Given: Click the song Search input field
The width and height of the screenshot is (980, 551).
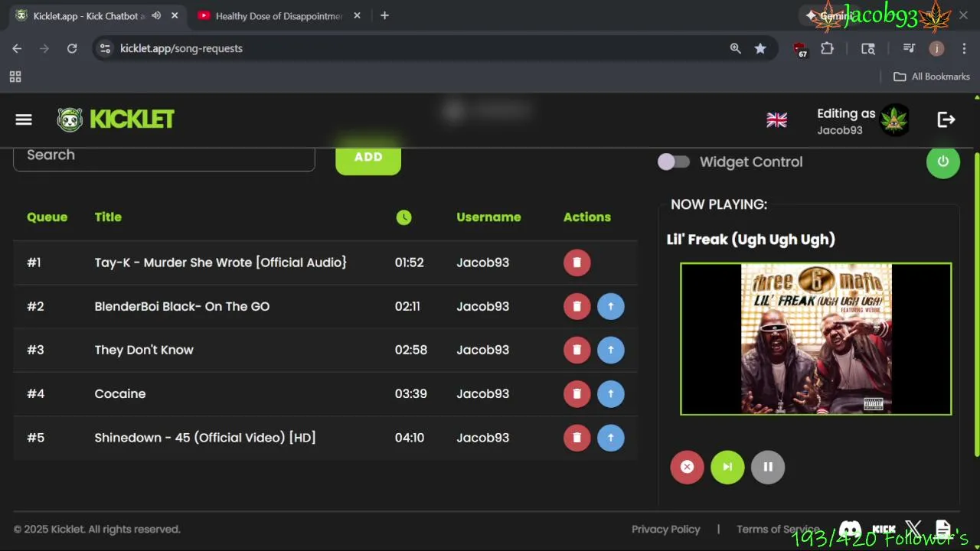Looking at the screenshot, I should point(164,156).
